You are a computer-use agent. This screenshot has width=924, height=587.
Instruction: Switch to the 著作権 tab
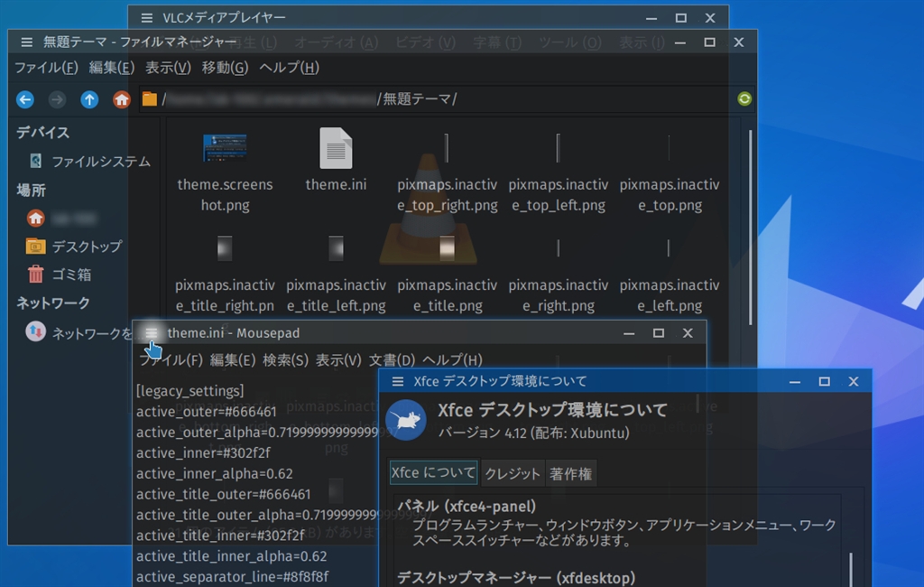click(x=571, y=473)
